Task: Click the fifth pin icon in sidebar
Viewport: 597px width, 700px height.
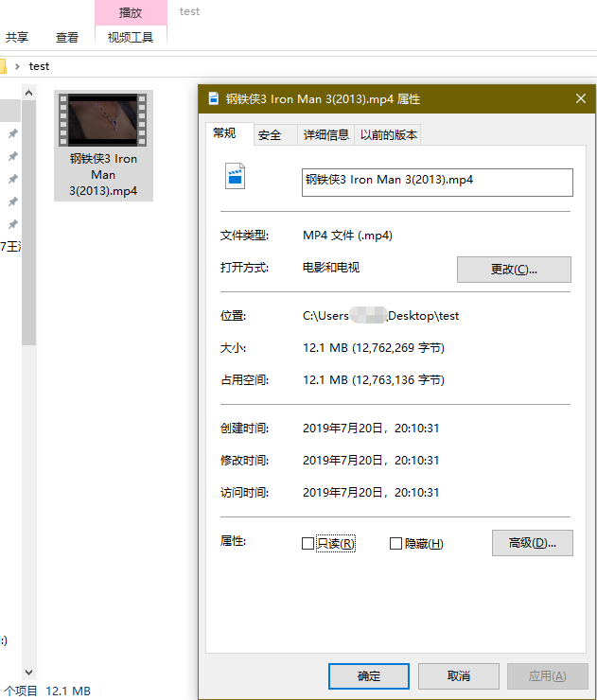Action: (x=13, y=224)
